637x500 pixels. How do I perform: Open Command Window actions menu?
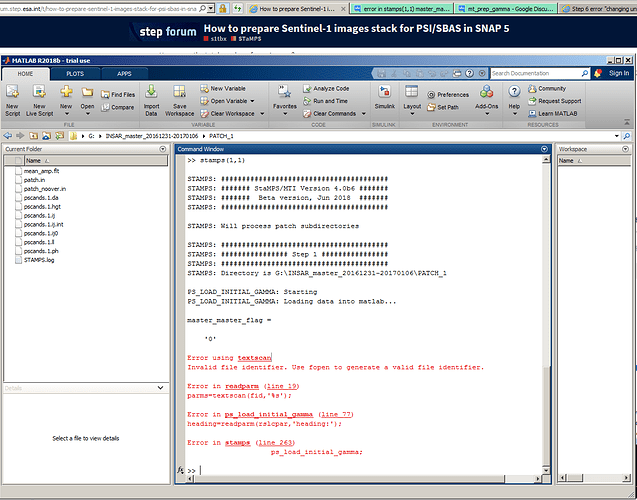pos(544,149)
